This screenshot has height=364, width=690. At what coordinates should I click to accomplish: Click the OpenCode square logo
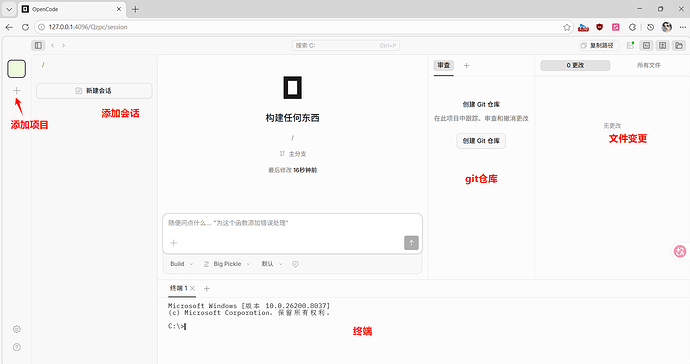coord(293,87)
